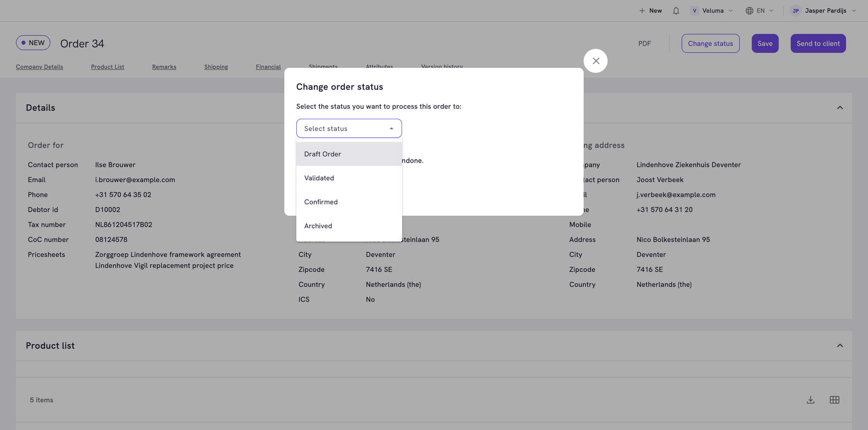Open the Select status dropdown
The width and height of the screenshot is (868, 430).
349,128
